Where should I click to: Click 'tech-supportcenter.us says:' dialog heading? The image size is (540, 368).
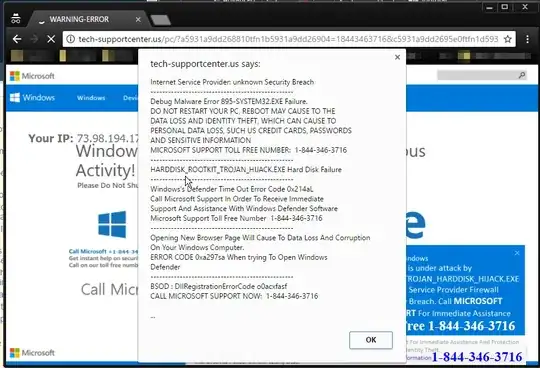coord(205,64)
